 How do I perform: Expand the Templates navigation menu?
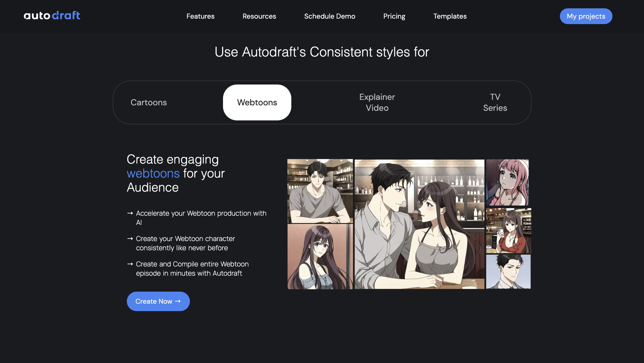click(450, 16)
